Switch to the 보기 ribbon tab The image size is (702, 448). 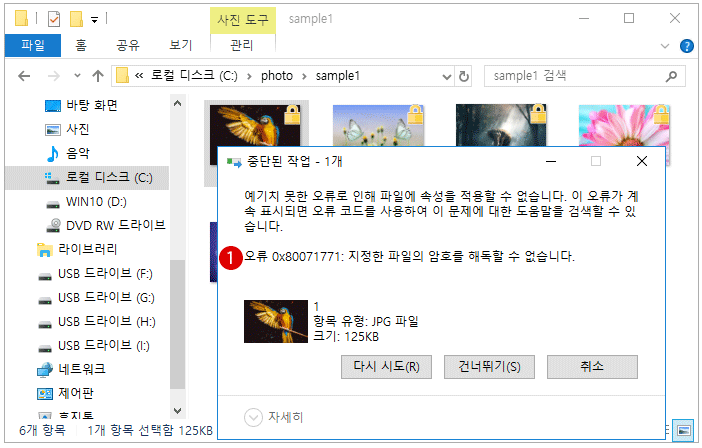click(x=180, y=45)
